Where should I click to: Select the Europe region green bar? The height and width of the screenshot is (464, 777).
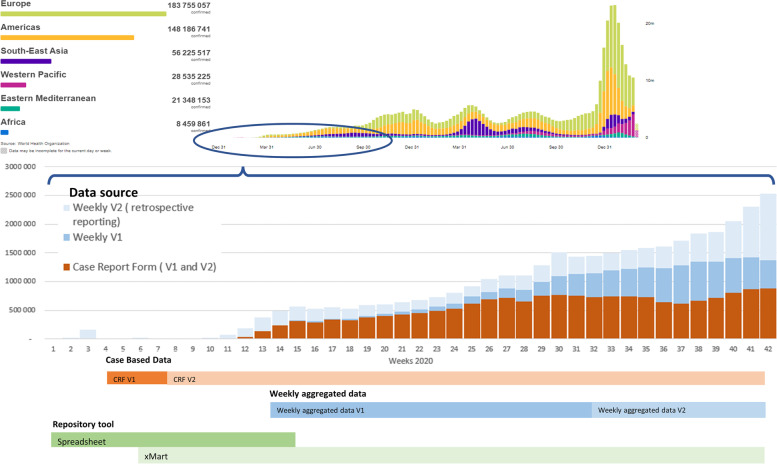coord(83,14)
